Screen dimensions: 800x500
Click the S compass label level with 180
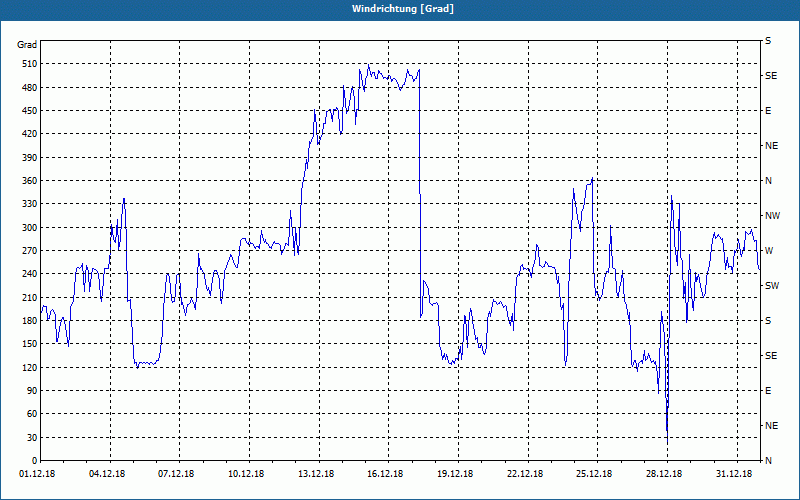[x=768, y=321]
